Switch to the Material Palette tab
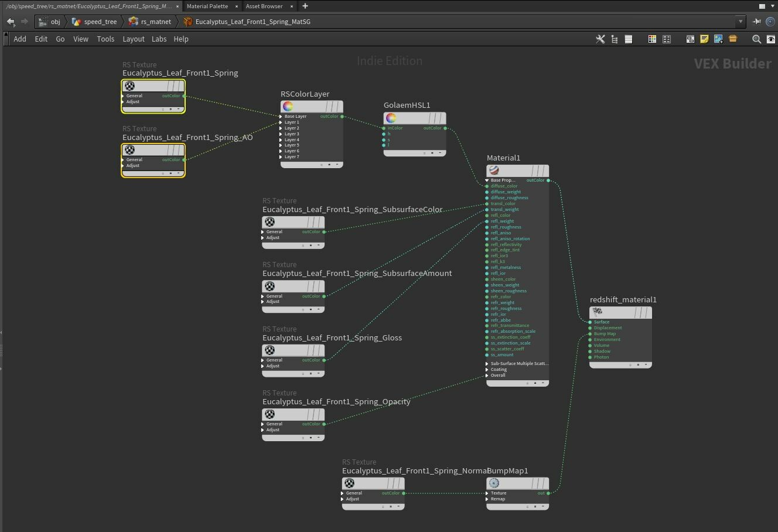 (x=207, y=6)
